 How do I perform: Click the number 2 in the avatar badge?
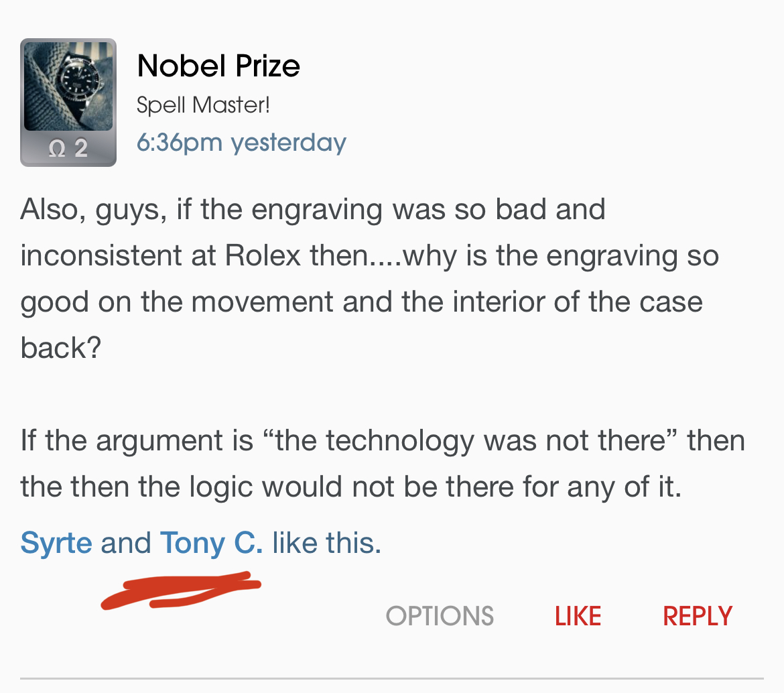click(80, 148)
